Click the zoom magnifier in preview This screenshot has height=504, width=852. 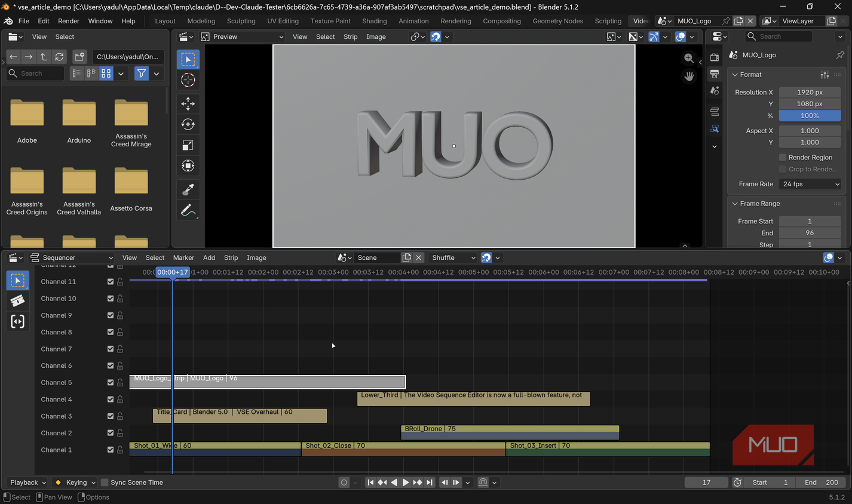click(689, 58)
